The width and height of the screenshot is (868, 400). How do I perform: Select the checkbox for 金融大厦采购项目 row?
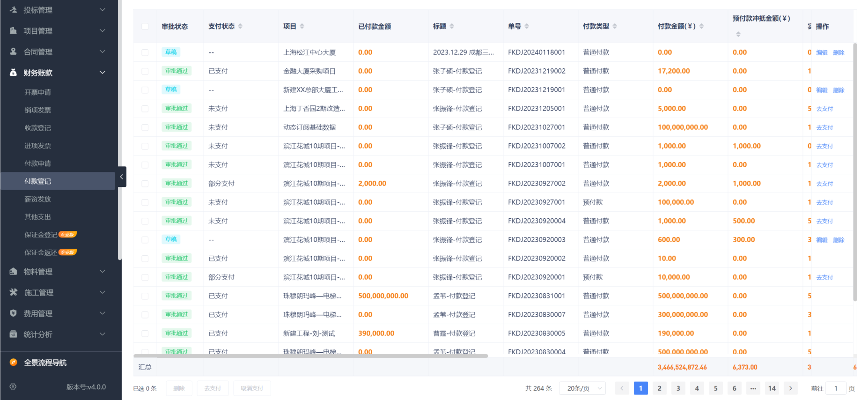145,71
